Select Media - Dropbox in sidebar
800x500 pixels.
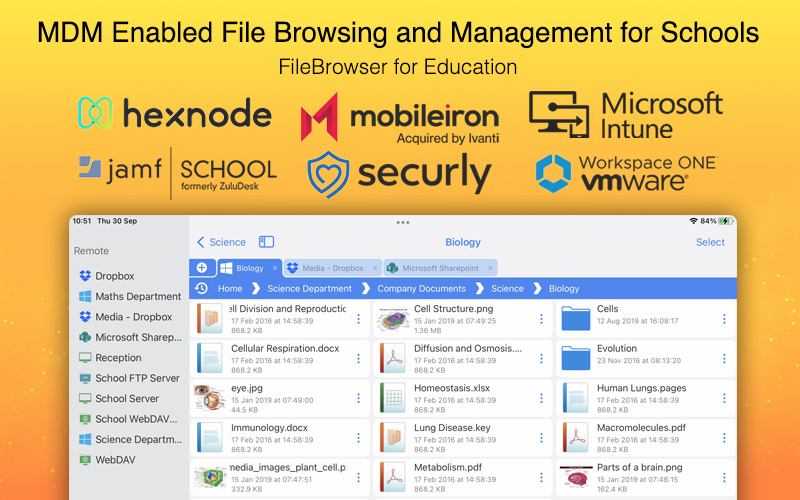point(126,317)
